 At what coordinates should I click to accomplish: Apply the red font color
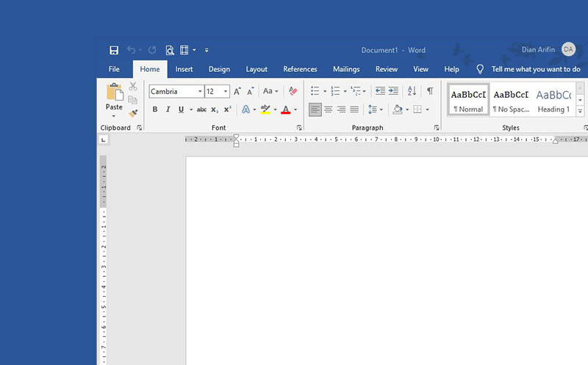point(286,109)
